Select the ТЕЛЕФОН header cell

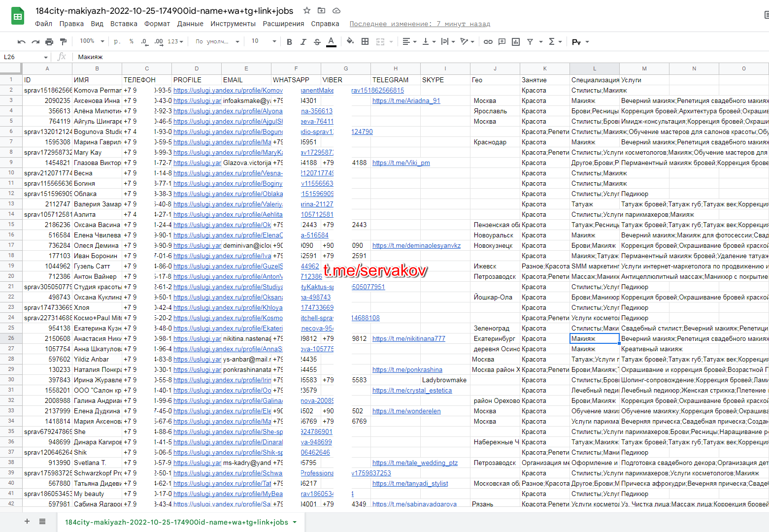pyautogui.click(x=147, y=80)
